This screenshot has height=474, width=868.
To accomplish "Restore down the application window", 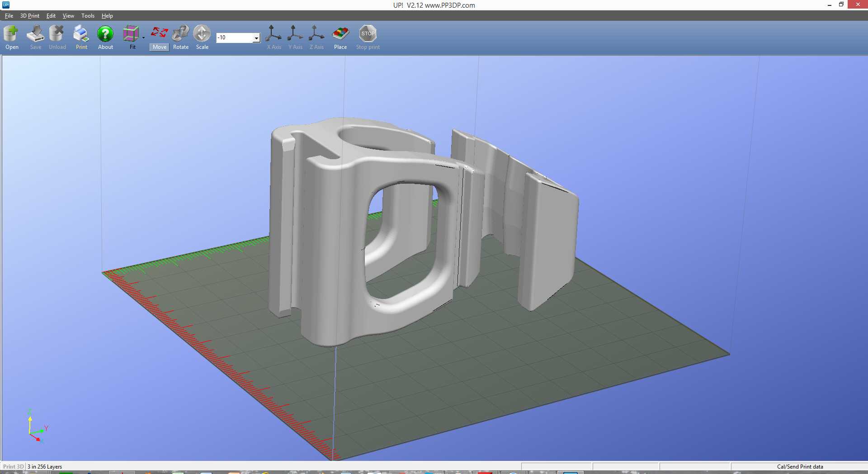I will click(841, 5).
